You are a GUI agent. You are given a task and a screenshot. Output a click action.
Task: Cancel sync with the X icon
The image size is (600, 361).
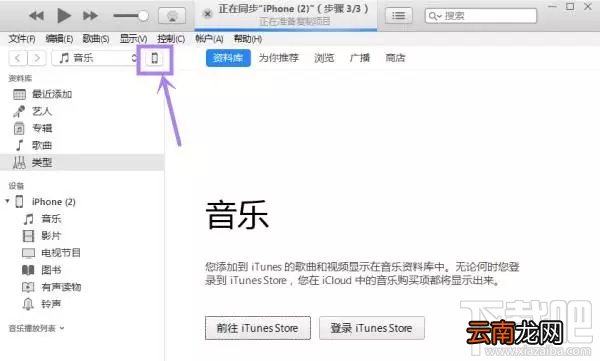[207, 14]
